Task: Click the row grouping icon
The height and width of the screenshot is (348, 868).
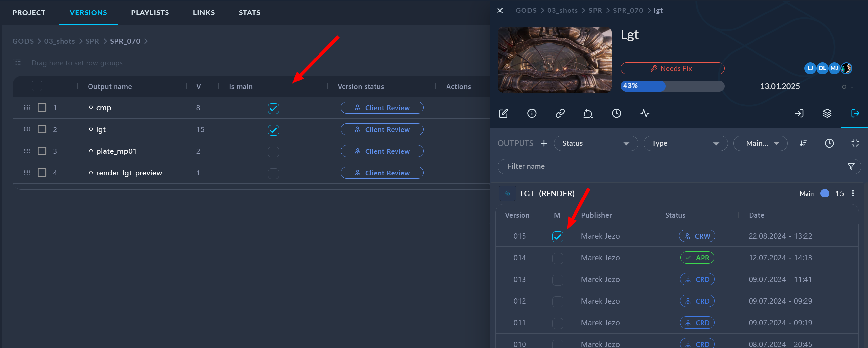Action: (x=17, y=62)
